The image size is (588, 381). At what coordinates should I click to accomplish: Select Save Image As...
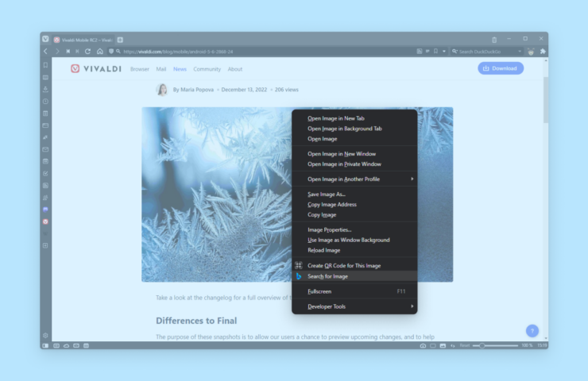[x=354, y=194]
